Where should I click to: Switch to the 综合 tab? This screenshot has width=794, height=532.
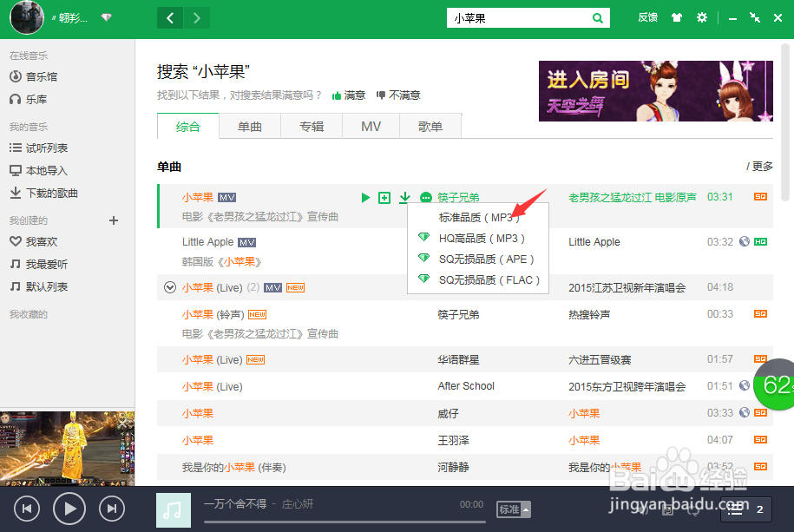click(187, 126)
